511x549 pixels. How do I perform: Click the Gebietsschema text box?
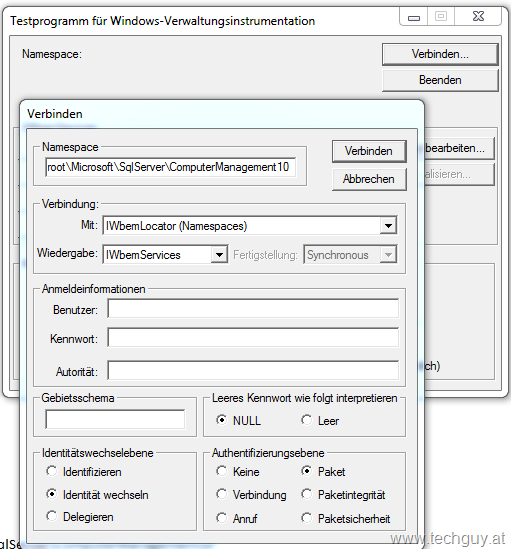115,419
